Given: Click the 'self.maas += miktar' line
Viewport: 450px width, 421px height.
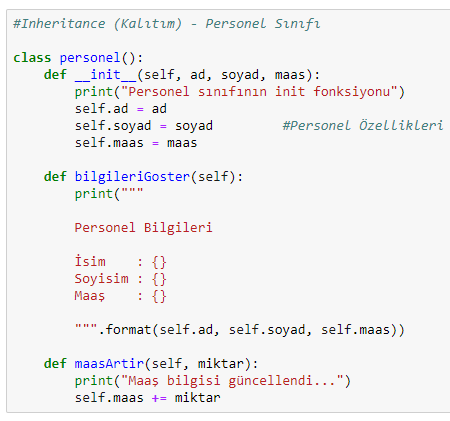Looking at the screenshot, I should click(147, 398).
